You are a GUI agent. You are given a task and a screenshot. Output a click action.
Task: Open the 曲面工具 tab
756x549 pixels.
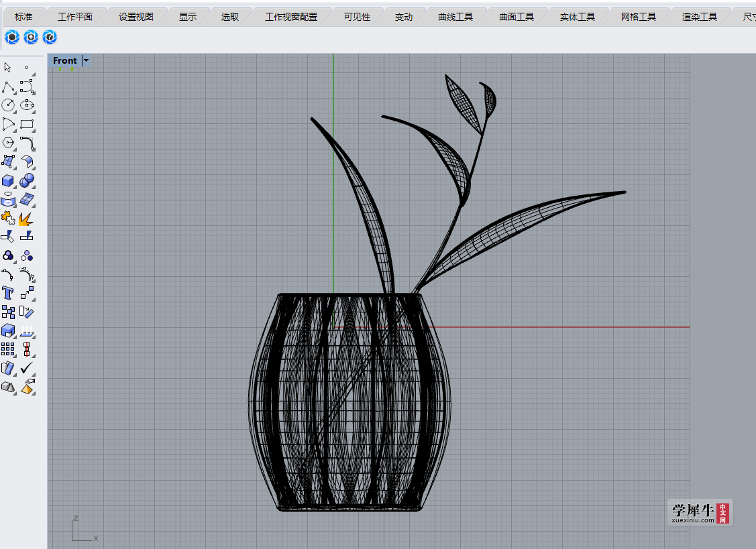[x=517, y=17]
